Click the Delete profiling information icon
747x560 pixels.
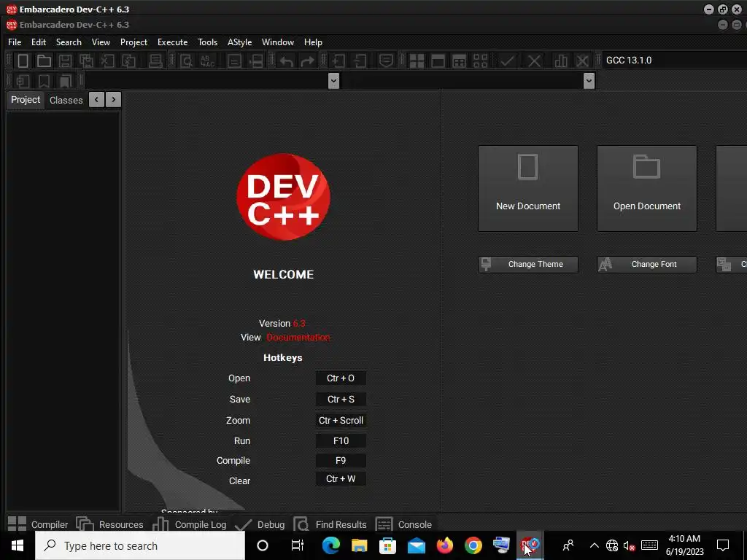pyautogui.click(x=582, y=61)
